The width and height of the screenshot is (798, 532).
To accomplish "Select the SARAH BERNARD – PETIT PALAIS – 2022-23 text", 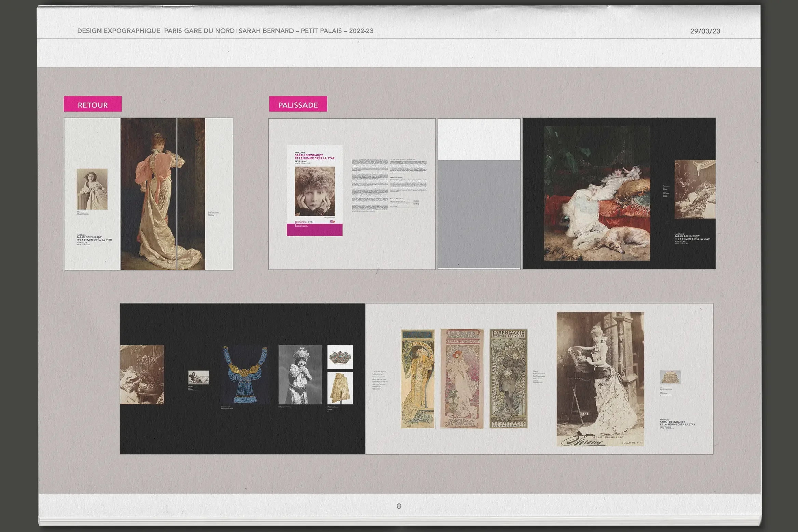I will (x=306, y=31).
